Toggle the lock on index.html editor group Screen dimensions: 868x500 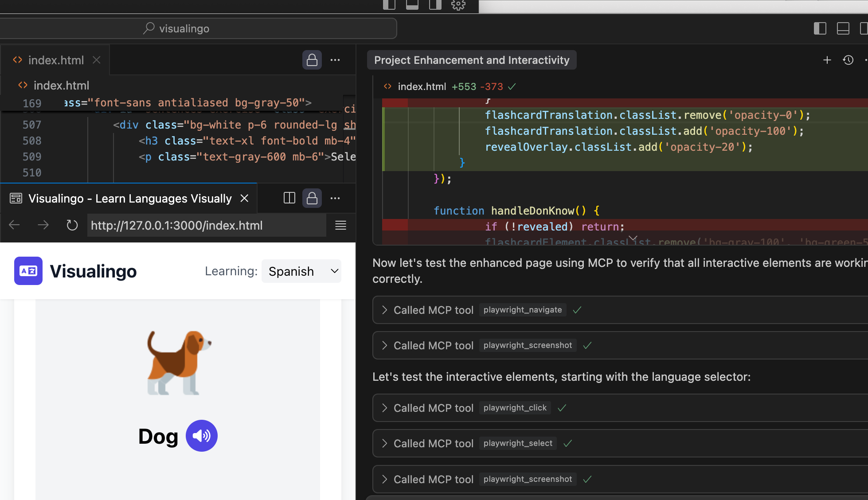pyautogui.click(x=312, y=60)
